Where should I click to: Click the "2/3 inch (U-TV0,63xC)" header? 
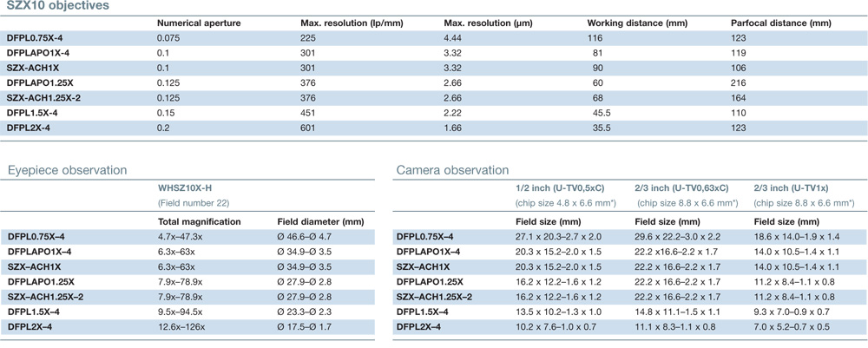pyautogui.click(x=681, y=190)
